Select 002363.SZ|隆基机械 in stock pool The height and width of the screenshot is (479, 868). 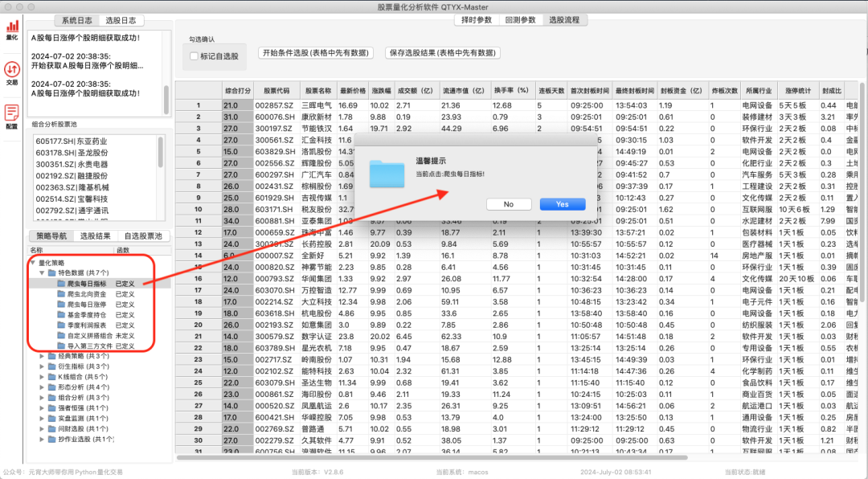pyautogui.click(x=72, y=188)
